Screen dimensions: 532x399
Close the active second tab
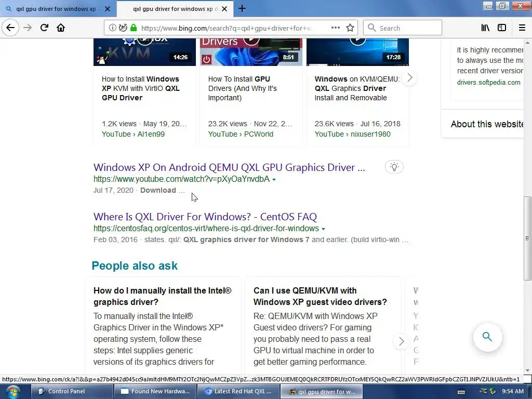(224, 9)
